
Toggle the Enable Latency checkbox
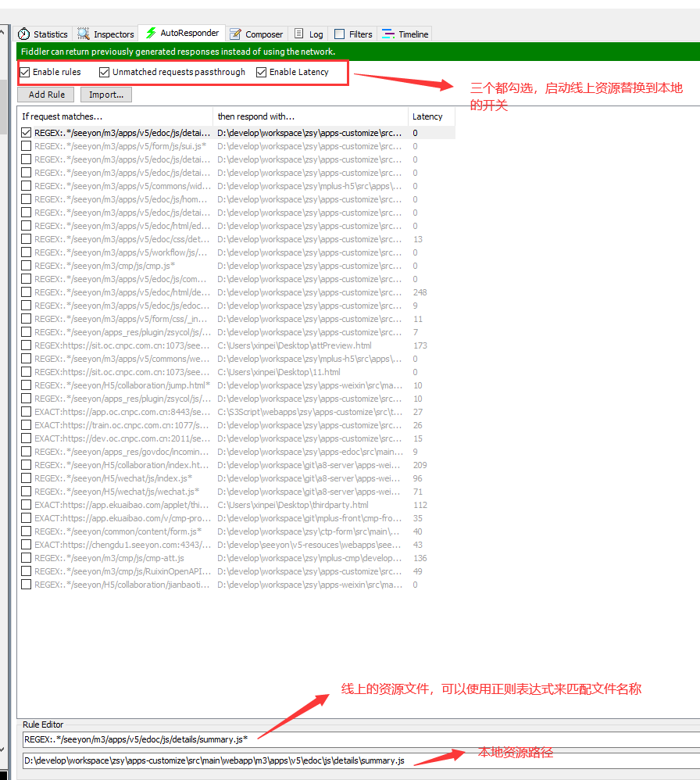click(x=261, y=72)
